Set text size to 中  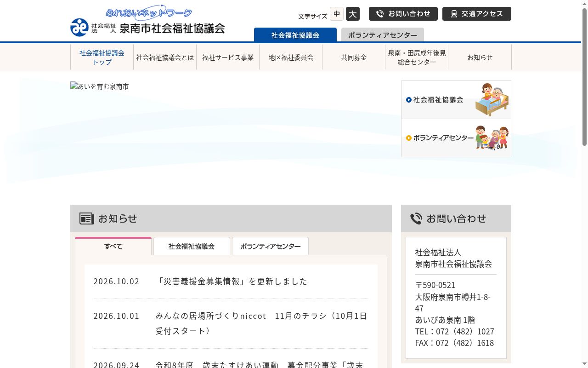337,14
